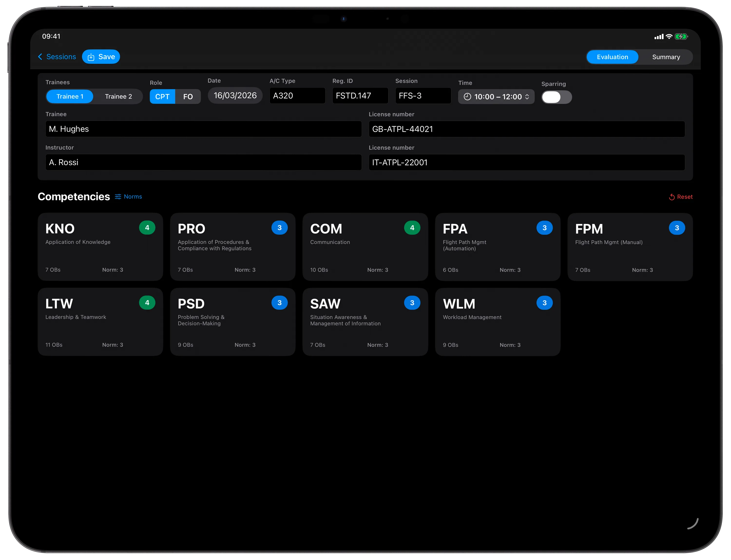The width and height of the screenshot is (731, 560).
Task: Click the up-down chevrons in Time selector
Action: click(527, 97)
